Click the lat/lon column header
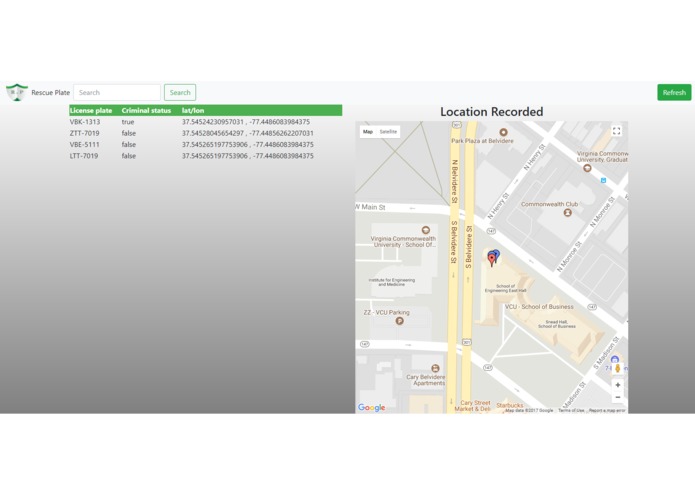This screenshot has height=494, width=695. pos(193,110)
